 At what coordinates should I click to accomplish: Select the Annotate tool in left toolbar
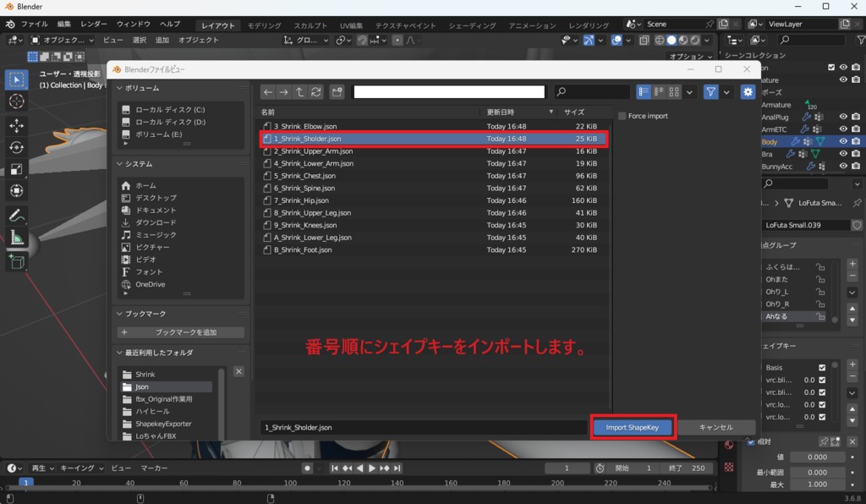click(17, 216)
